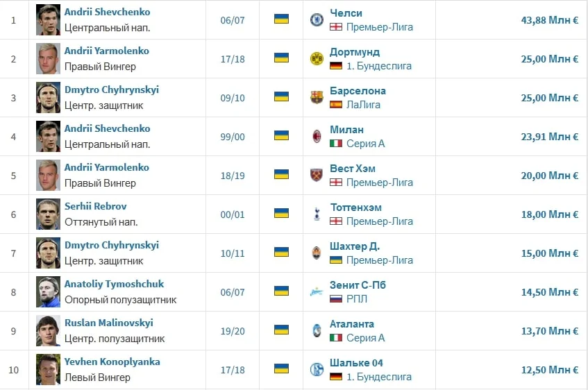This screenshot has height=390, width=588.
Task: Click Dmytro Chyhrynskyi photo in row 3
Action: point(49,97)
